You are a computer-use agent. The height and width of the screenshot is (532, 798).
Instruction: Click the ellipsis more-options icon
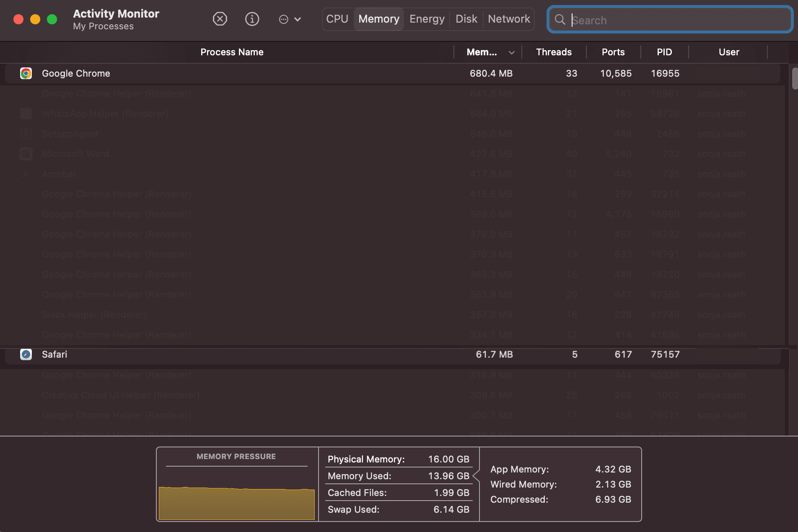[284, 19]
